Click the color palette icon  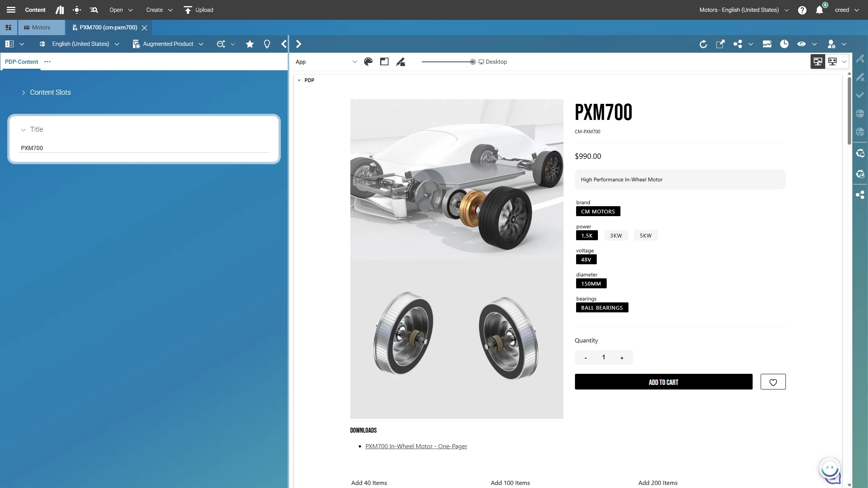(368, 61)
